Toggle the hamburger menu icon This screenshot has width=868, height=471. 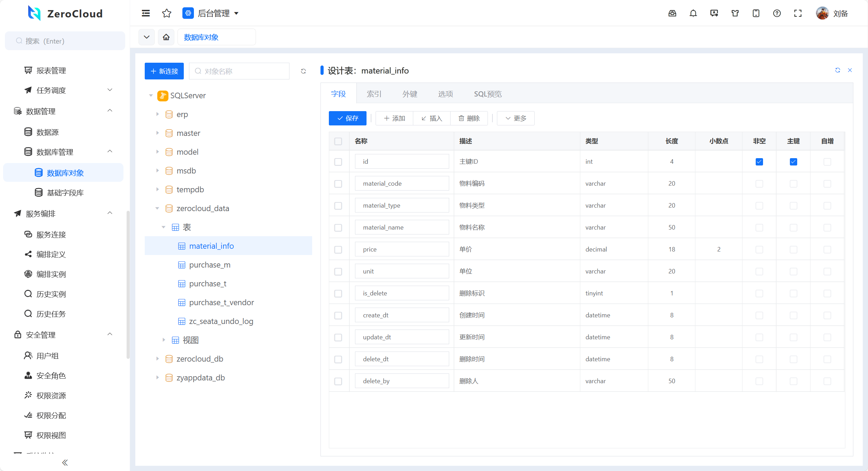[146, 13]
